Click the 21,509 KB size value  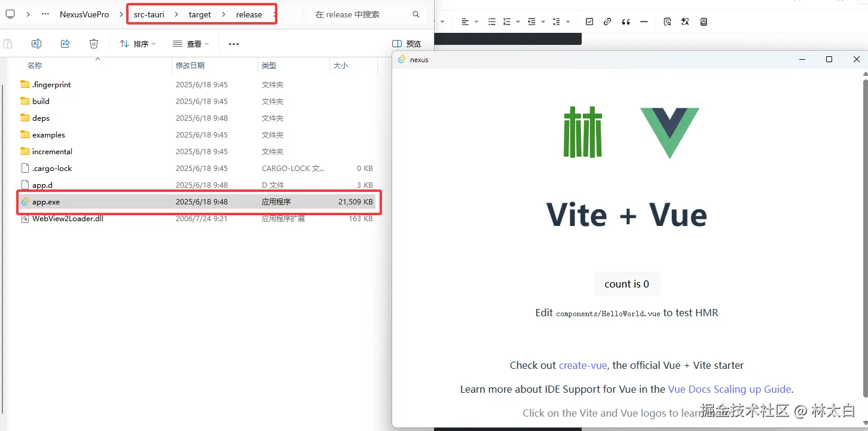[x=355, y=201]
